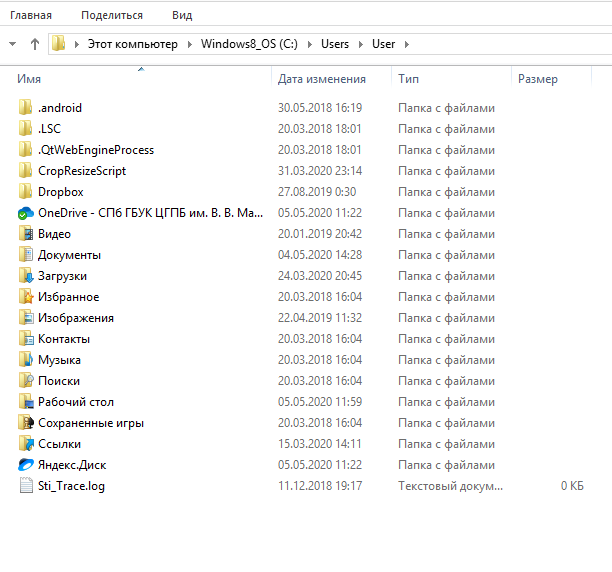This screenshot has width=612, height=572.
Task: Select the Поиски folder icon
Action: coord(26,381)
